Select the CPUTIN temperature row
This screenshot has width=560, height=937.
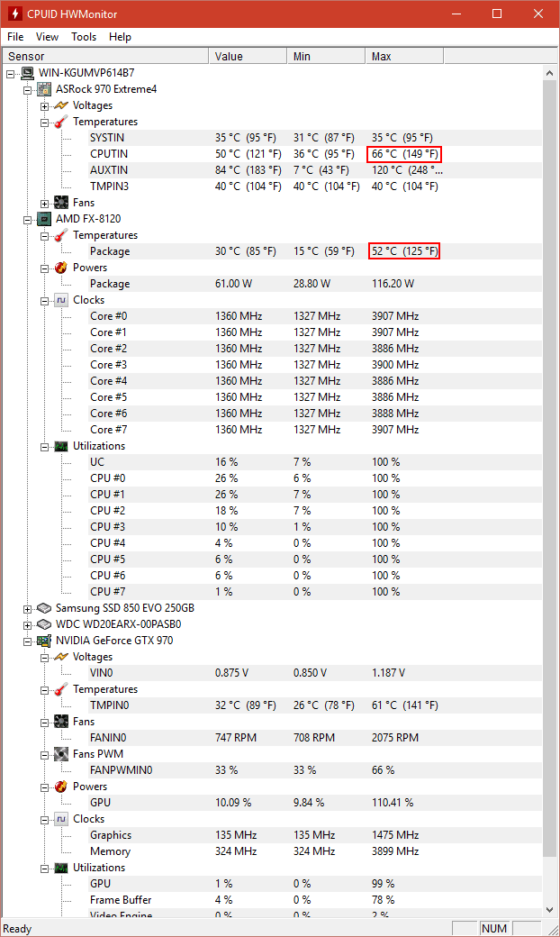109,154
